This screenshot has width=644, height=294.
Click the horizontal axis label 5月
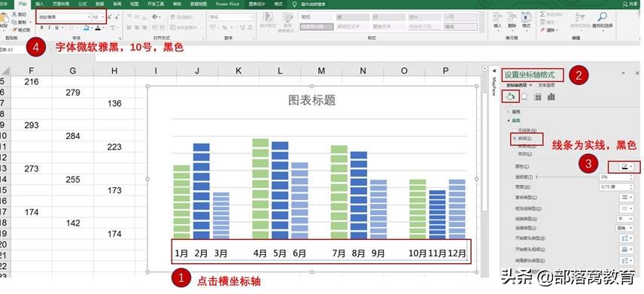[x=280, y=253]
